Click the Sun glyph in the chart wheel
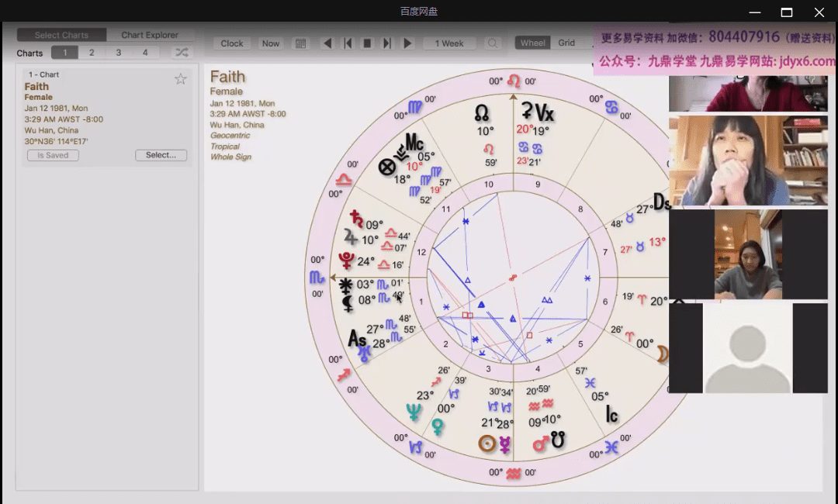This screenshot has height=504, width=838. (487, 444)
